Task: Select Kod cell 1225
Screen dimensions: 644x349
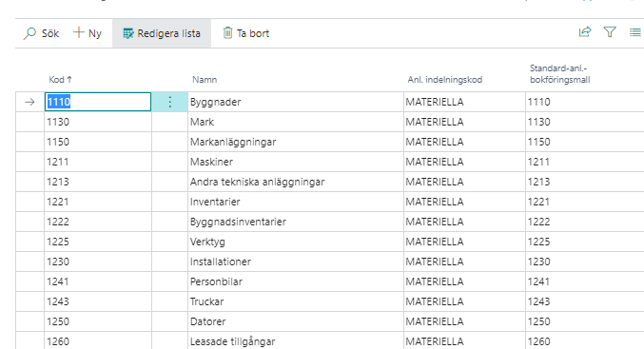Action: pyautogui.click(x=98, y=242)
